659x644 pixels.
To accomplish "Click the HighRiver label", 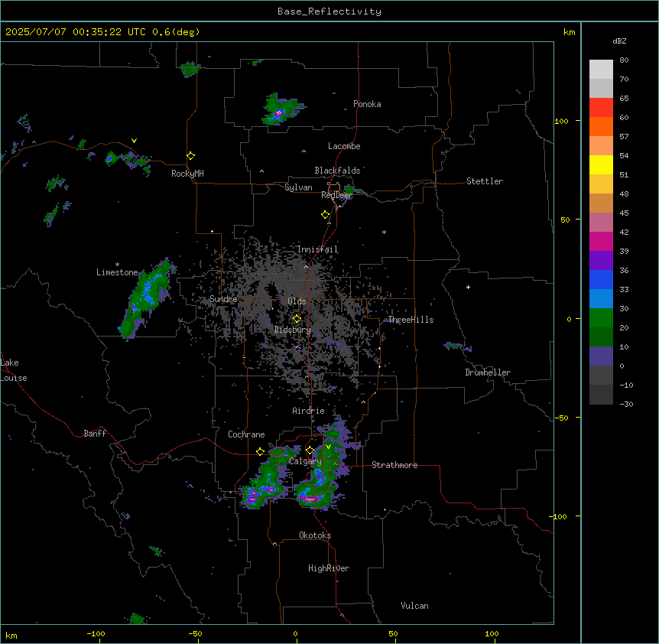I will click(x=329, y=568).
